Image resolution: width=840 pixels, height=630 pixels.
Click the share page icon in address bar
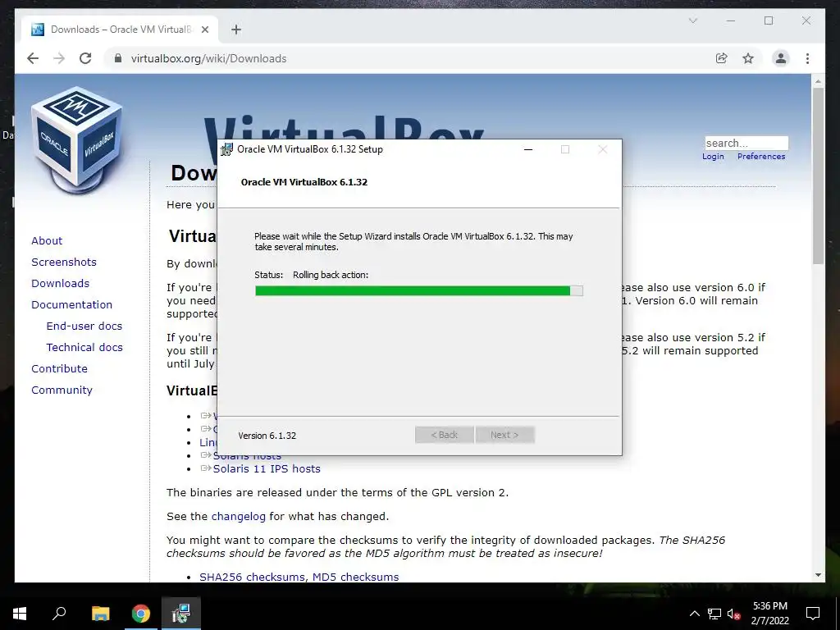(x=722, y=58)
